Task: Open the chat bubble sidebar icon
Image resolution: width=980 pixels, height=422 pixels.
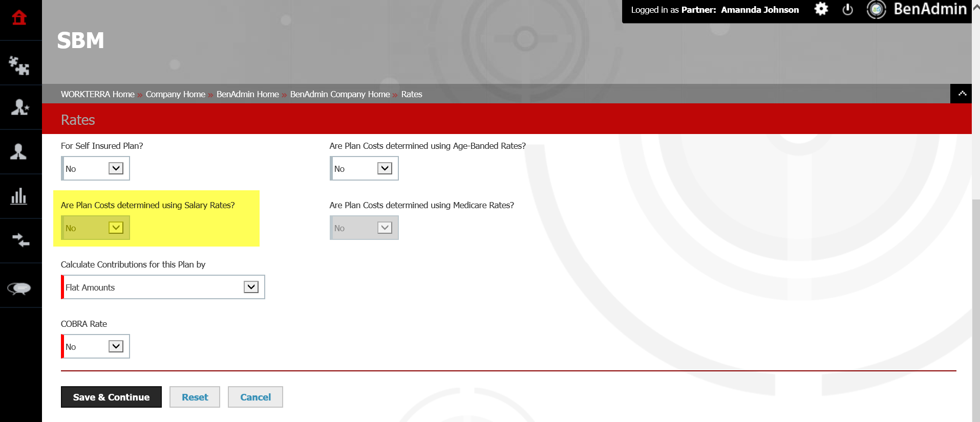Action: point(19,288)
